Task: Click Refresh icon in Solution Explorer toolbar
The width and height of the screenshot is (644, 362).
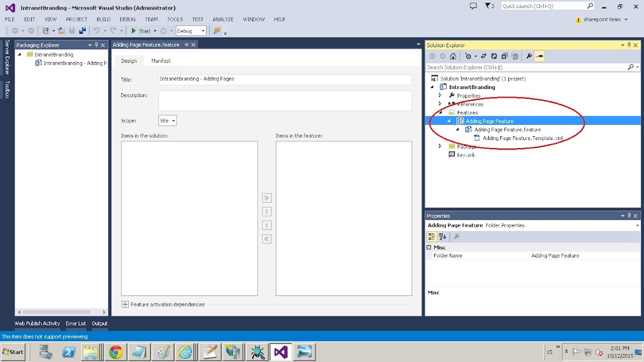Action: (494, 56)
